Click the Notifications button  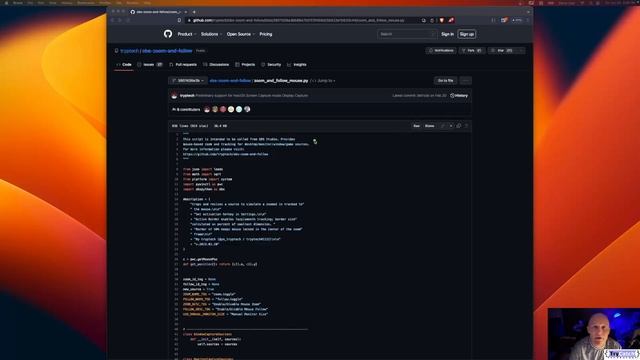pos(441,51)
